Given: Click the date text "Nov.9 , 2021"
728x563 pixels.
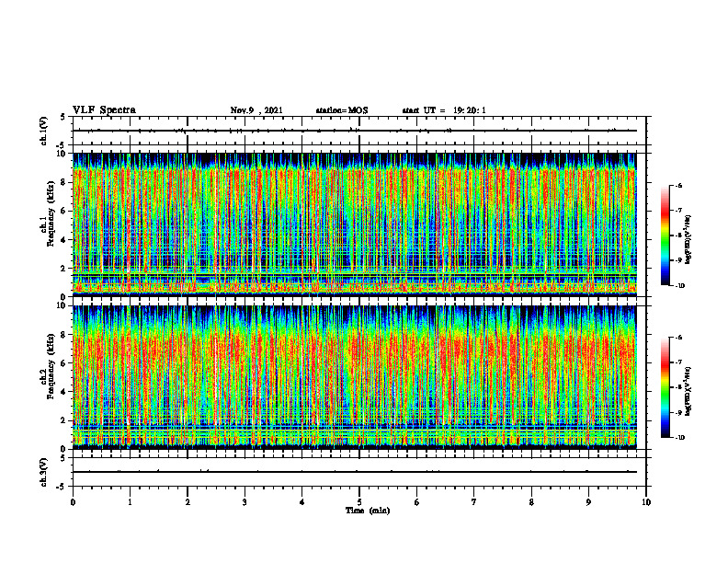Looking at the screenshot, I should tap(256, 110).
